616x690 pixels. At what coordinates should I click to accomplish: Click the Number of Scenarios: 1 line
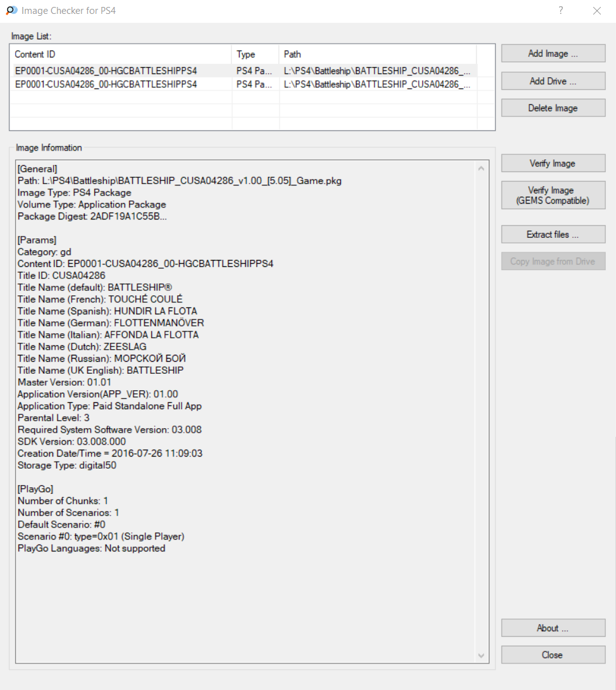point(68,513)
